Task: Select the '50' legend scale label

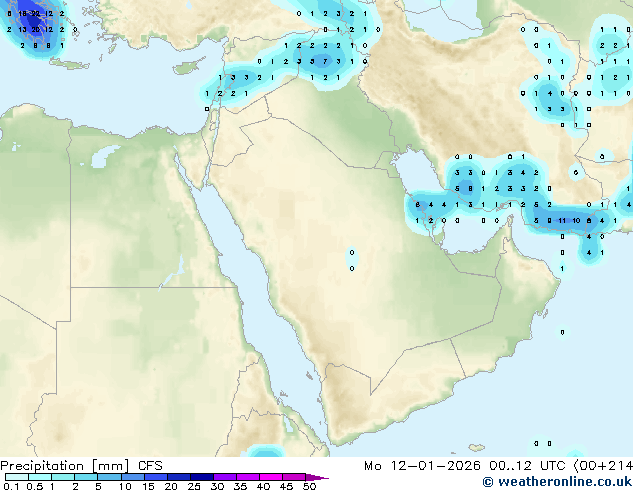Action: point(310,486)
